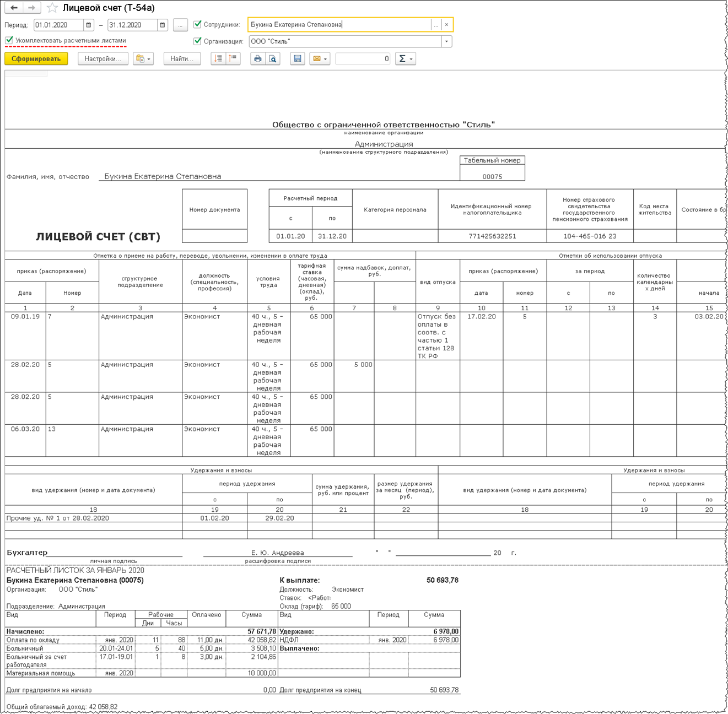
Task: Open the Настройки settings
Action: [103, 59]
